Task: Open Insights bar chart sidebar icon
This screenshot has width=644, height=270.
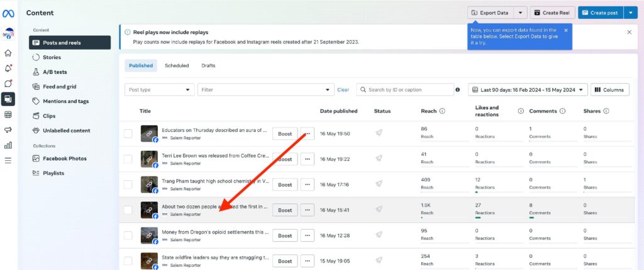Action: pos(8,145)
